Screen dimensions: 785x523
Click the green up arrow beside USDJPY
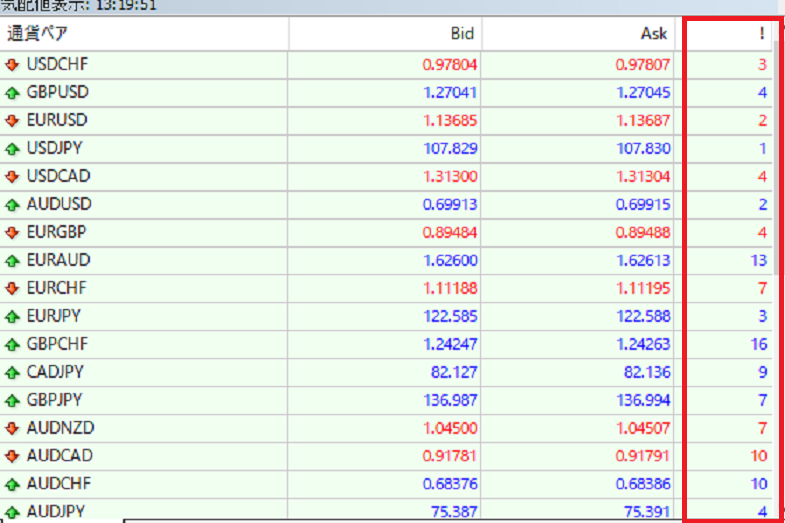click(x=12, y=149)
